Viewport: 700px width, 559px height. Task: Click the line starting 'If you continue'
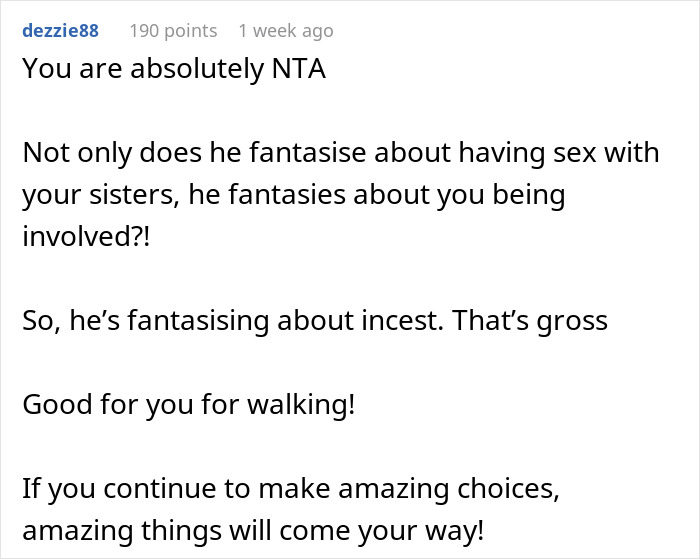291,488
